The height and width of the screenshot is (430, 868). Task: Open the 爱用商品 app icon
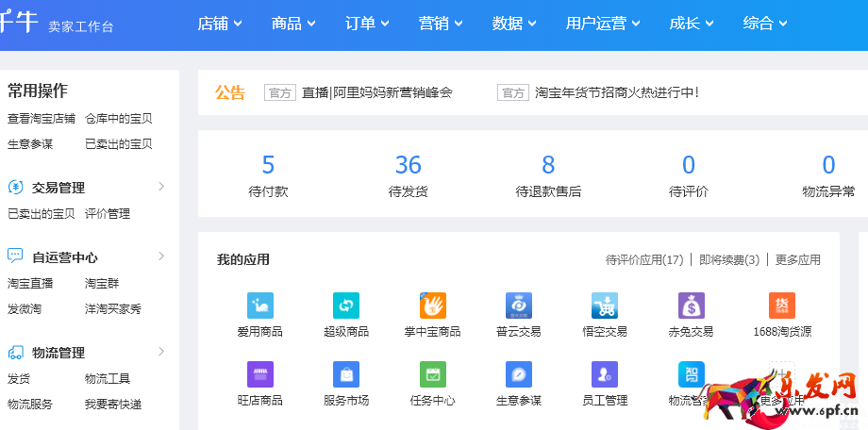[x=259, y=306]
